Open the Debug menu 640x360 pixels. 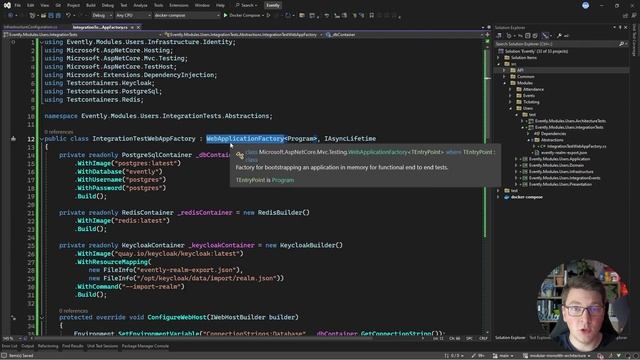pyautogui.click(x=108, y=5)
